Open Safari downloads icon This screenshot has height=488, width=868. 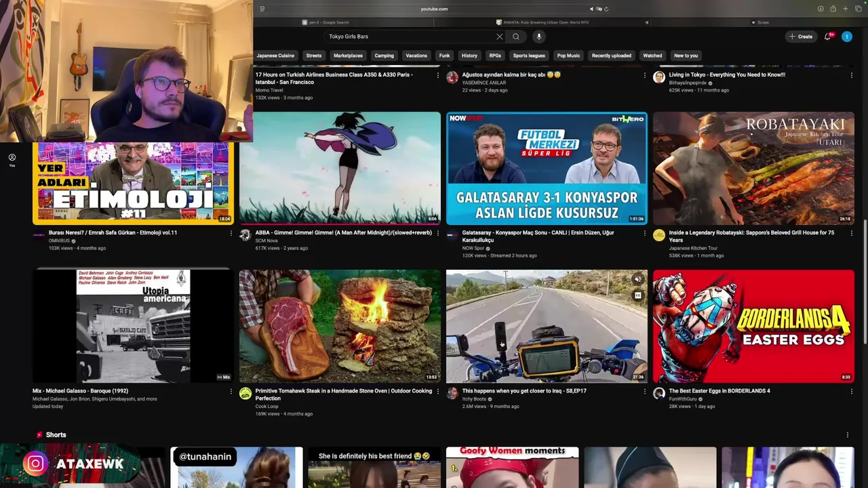[x=821, y=9]
